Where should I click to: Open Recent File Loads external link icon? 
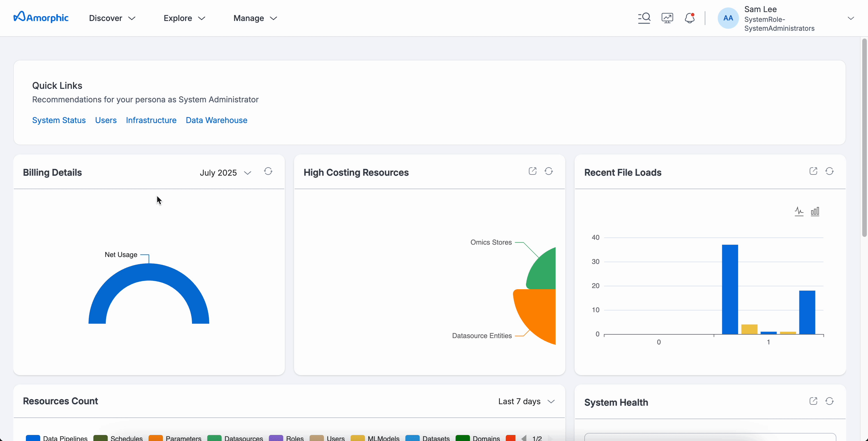coord(813,171)
